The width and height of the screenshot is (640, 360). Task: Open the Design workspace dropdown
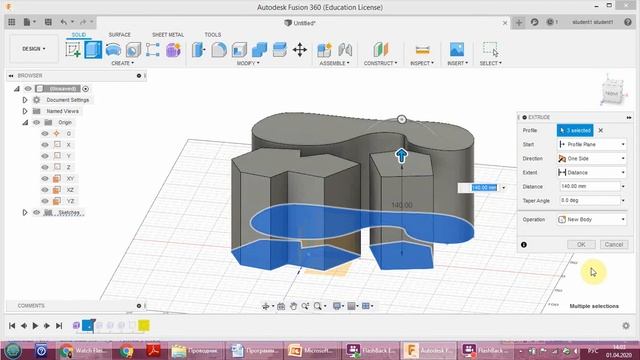pos(33,49)
